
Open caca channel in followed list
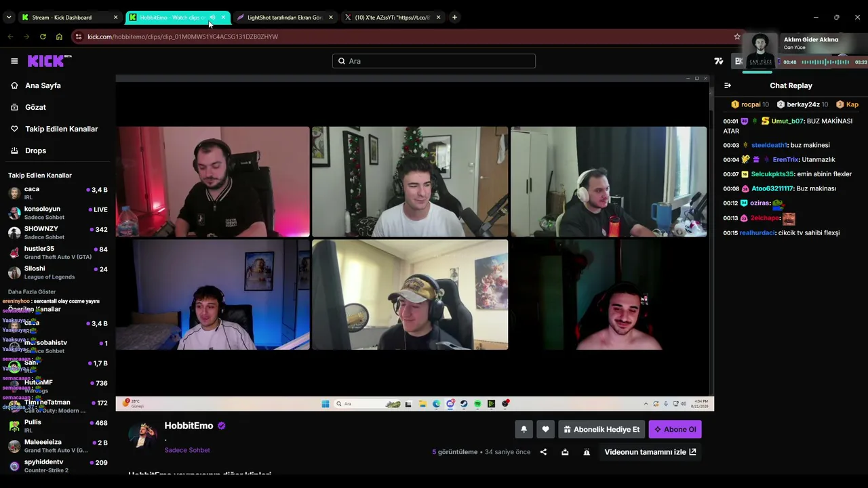[58, 192]
